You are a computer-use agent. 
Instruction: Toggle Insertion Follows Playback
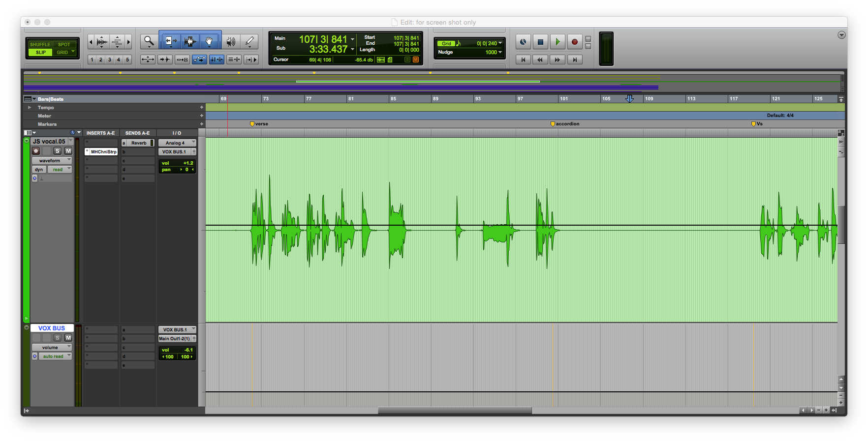pos(251,59)
